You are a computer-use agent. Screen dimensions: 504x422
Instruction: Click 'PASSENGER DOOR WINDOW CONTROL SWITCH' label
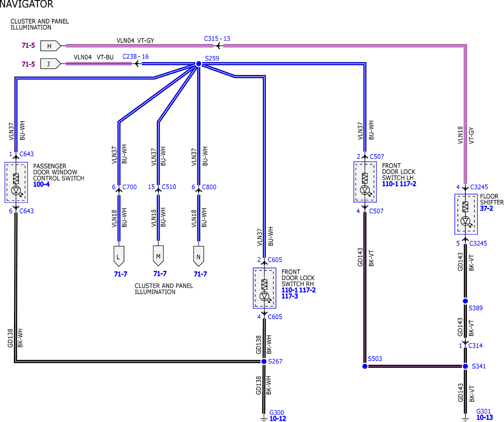coord(58,172)
